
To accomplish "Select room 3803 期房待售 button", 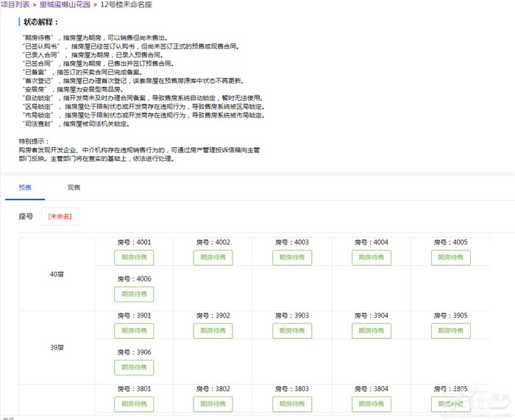I will [292, 404].
